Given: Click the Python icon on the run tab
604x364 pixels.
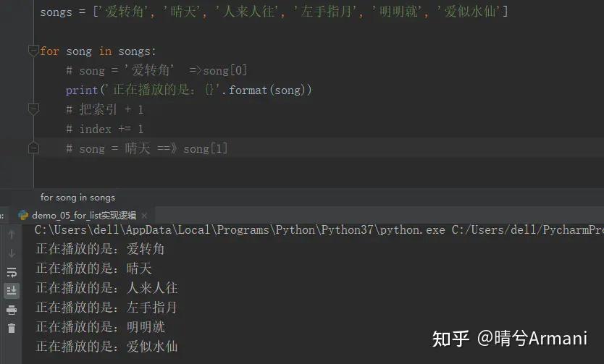Looking at the screenshot, I should [24, 215].
